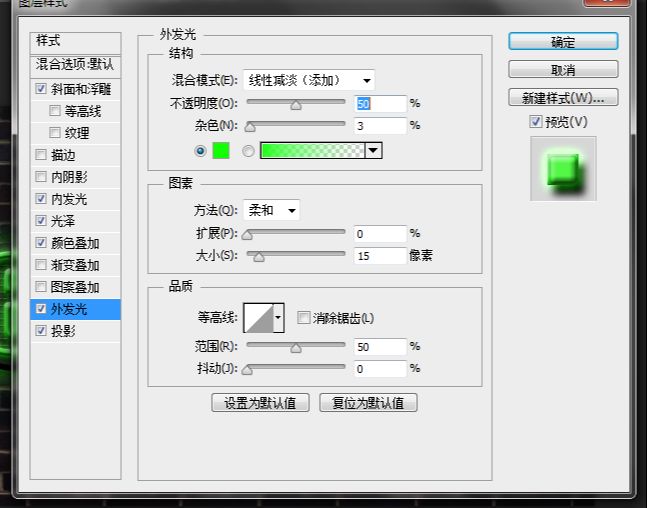The width and height of the screenshot is (647, 508).
Task: Toggle the 光泽 effect checkbox
Action: point(40,220)
